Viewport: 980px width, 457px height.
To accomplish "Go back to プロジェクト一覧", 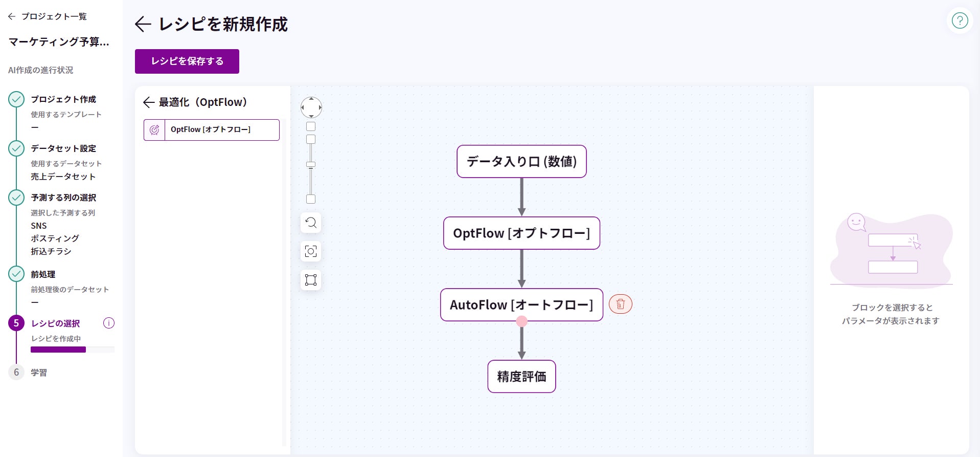I will 48,16.
